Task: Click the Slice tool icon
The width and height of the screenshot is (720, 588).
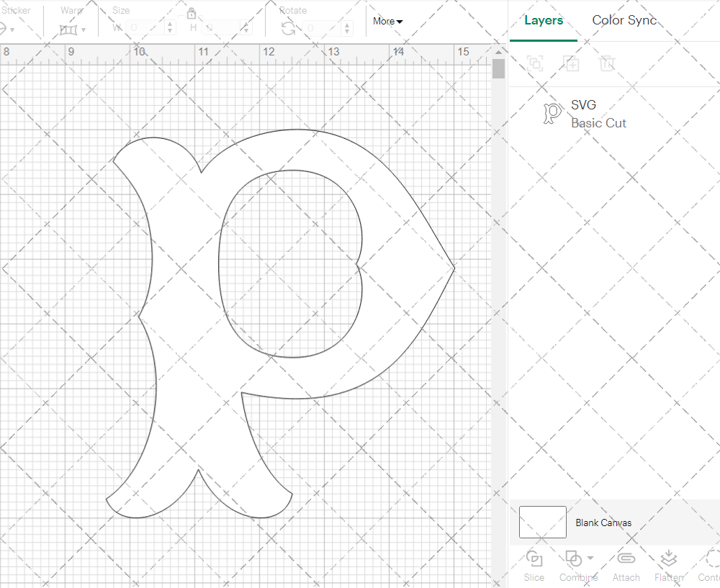Action: (x=534, y=558)
